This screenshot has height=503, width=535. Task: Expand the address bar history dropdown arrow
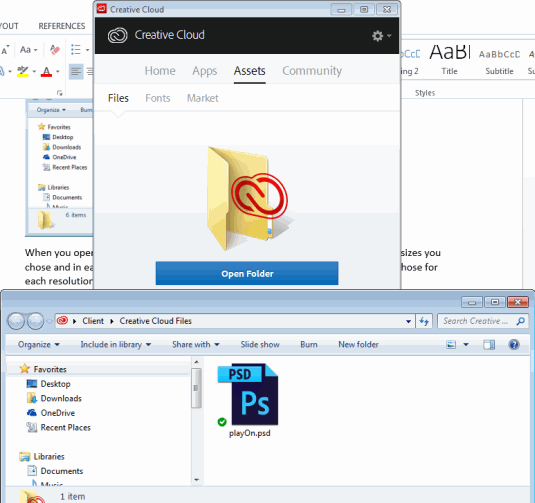(408, 321)
